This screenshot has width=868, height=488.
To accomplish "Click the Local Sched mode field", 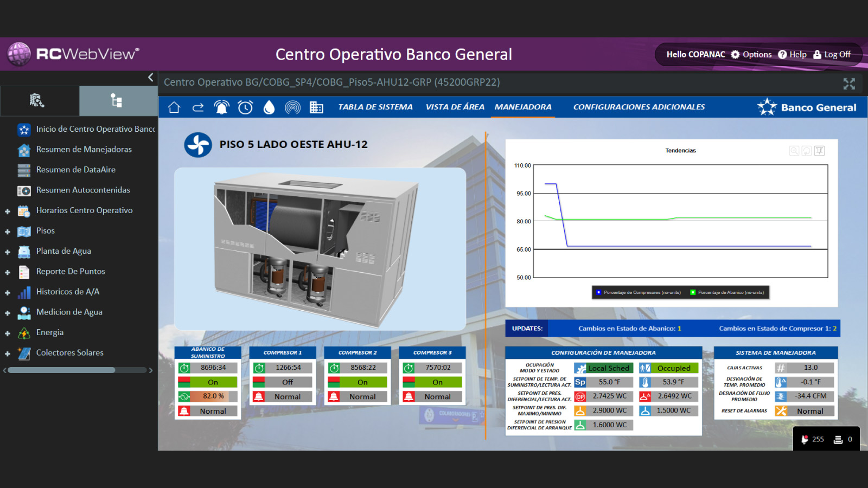I will pos(609,368).
